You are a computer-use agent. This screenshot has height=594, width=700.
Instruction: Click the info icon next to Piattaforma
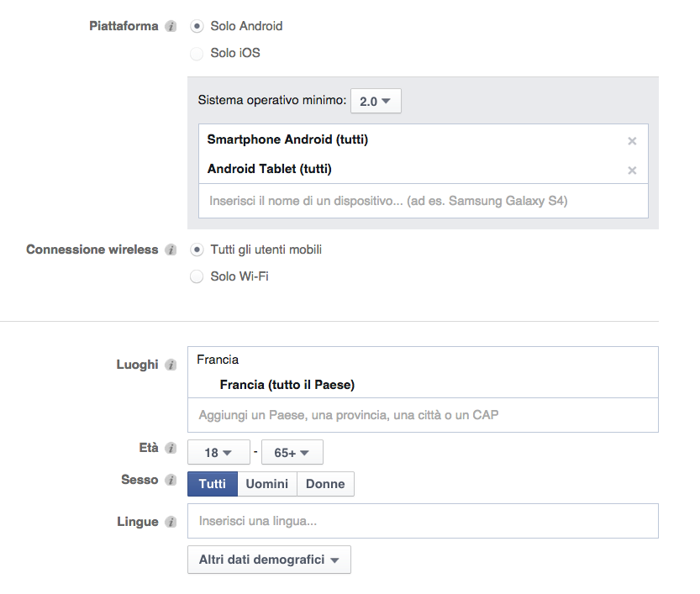(171, 27)
